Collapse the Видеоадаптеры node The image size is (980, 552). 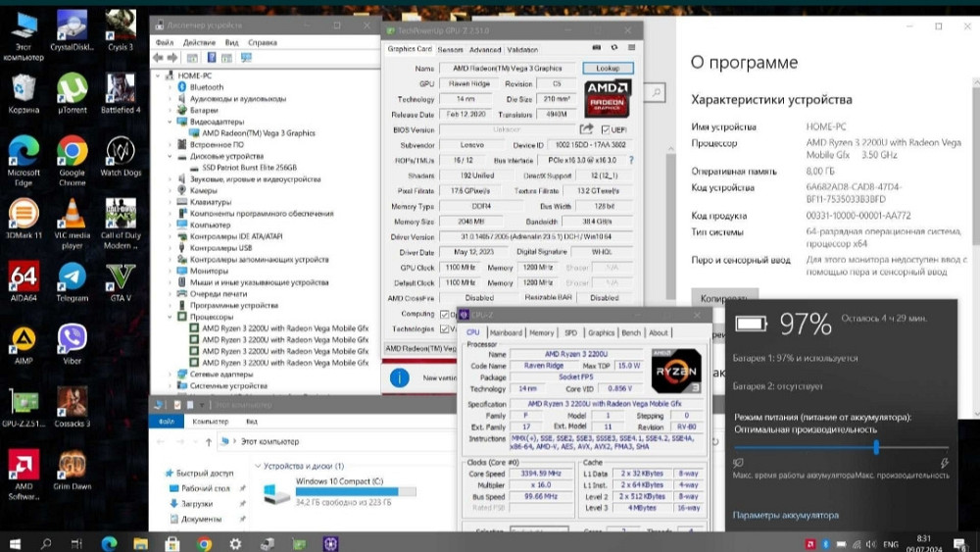point(170,122)
